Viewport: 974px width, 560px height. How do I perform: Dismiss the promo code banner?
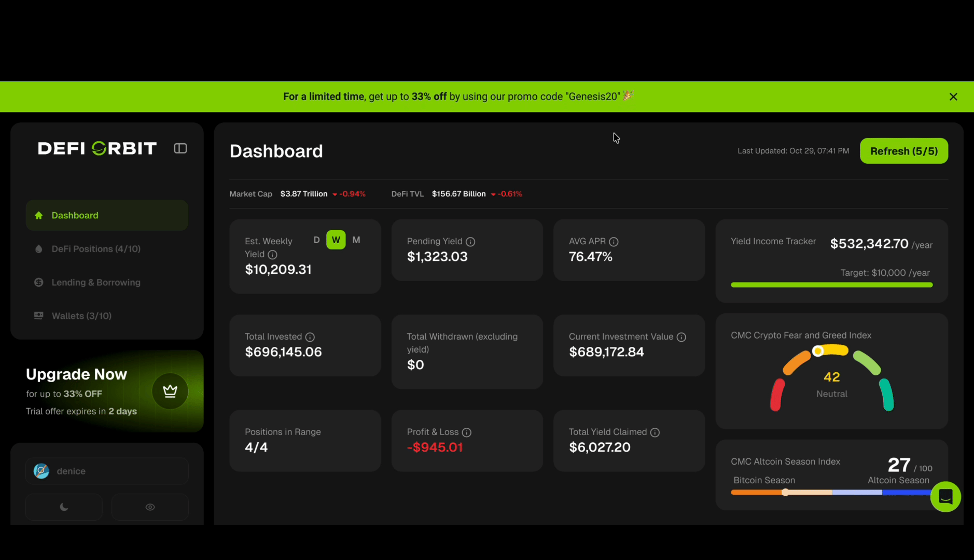click(953, 97)
